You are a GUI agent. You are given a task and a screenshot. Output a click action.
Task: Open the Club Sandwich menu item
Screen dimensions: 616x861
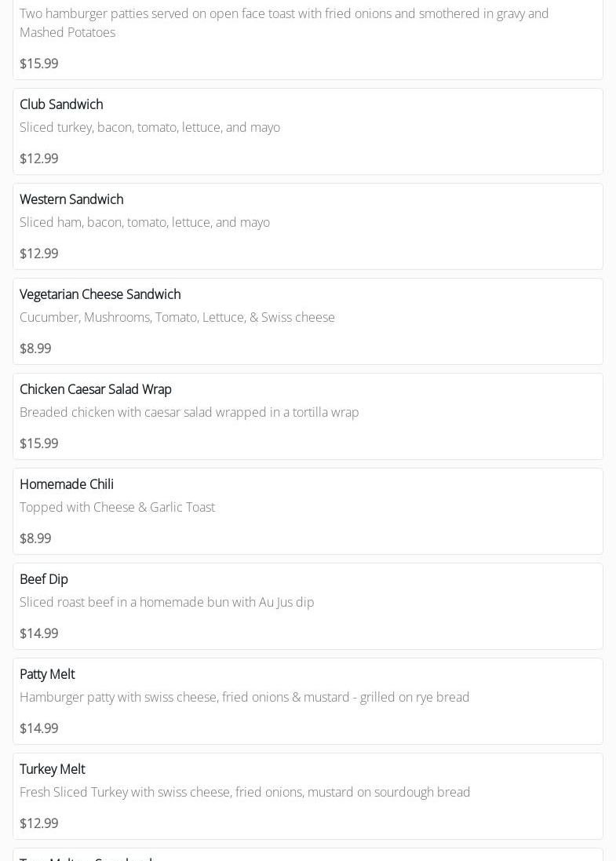(x=61, y=104)
